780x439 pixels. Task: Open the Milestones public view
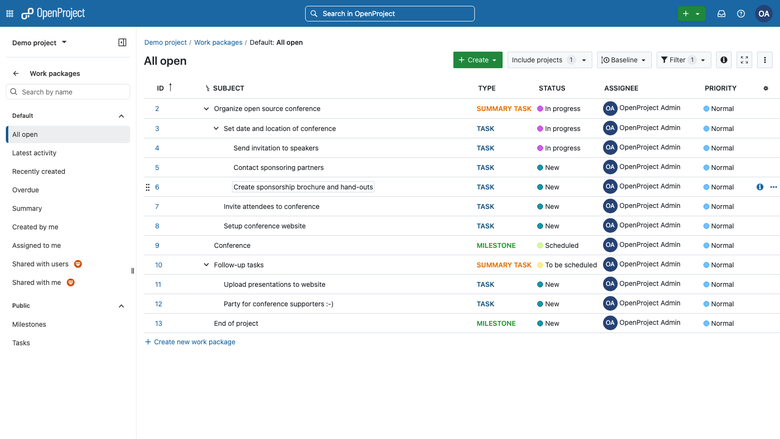point(29,324)
